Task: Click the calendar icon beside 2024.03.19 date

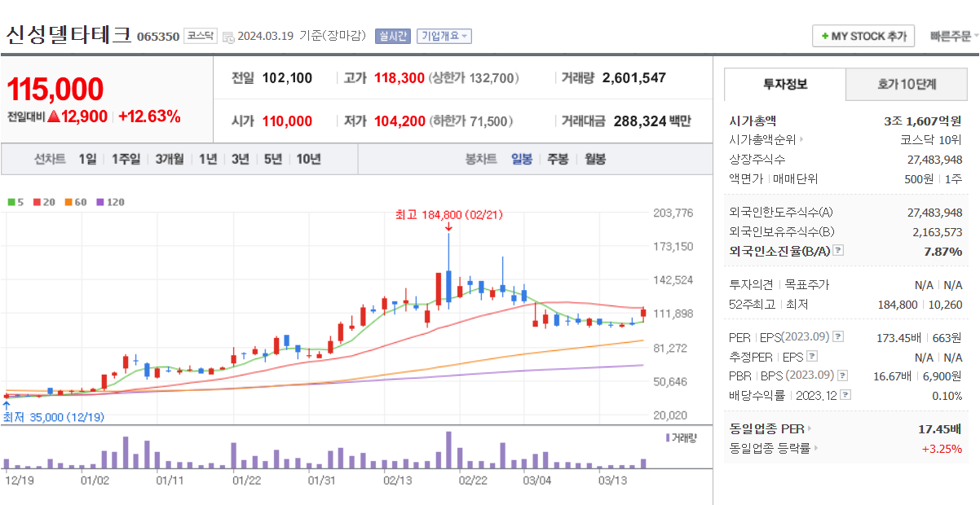Action: (x=228, y=37)
